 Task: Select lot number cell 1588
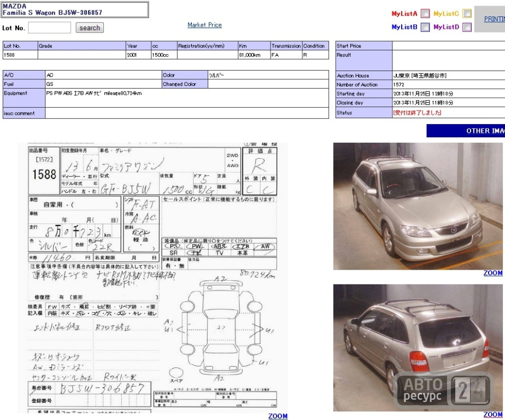[20, 55]
